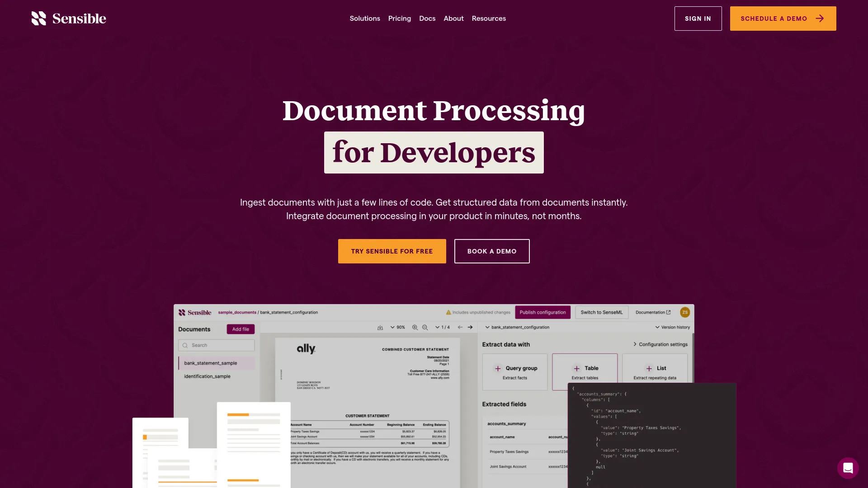The width and height of the screenshot is (868, 488).
Task: Go to next page arrow in viewer
Action: [x=470, y=327]
